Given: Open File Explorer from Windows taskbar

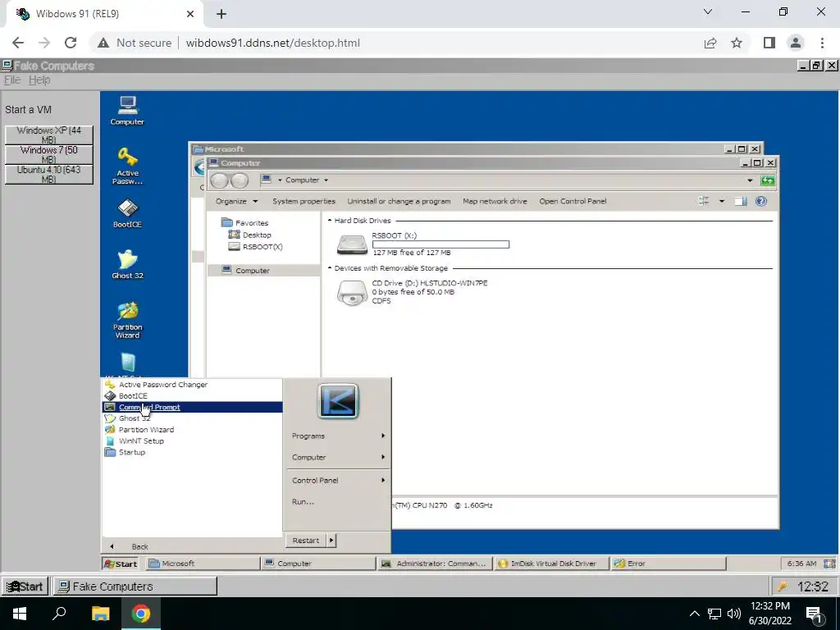Looking at the screenshot, I should point(100,614).
